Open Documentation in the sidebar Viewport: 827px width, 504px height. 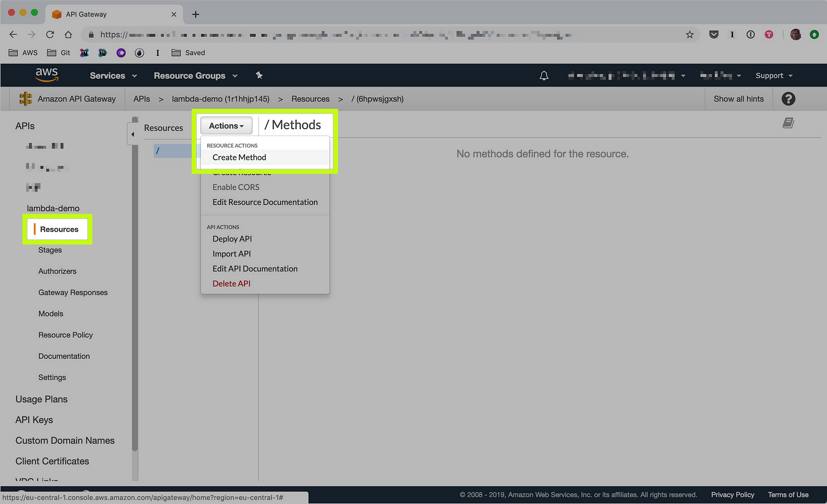64,356
